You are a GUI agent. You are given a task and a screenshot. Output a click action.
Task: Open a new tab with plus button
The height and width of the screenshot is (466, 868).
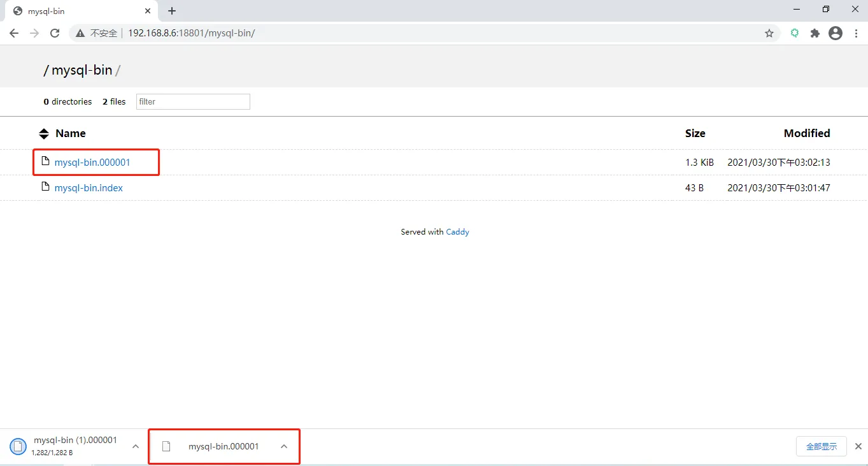click(172, 11)
